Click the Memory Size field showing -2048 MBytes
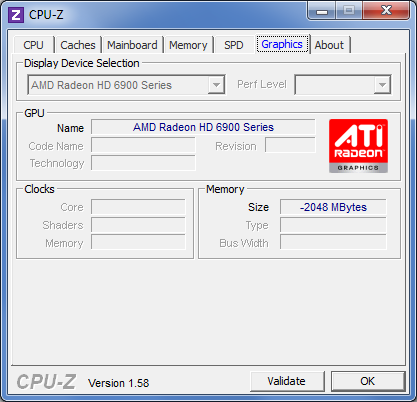This screenshot has width=417, height=402. [x=333, y=207]
